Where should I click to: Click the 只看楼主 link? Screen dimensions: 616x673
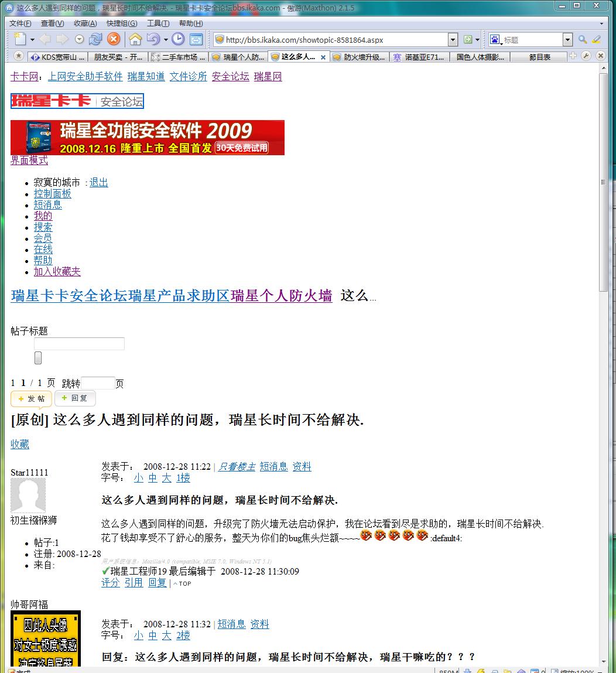click(x=237, y=467)
